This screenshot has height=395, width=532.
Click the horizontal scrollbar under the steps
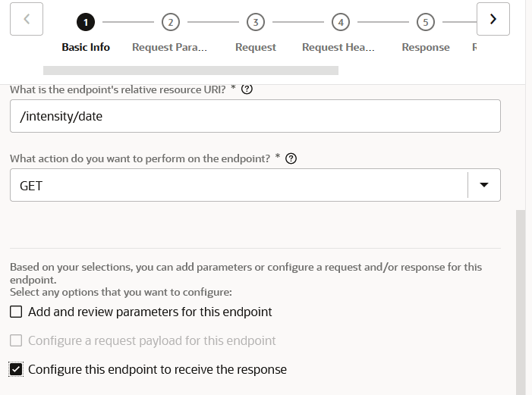[x=190, y=71]
